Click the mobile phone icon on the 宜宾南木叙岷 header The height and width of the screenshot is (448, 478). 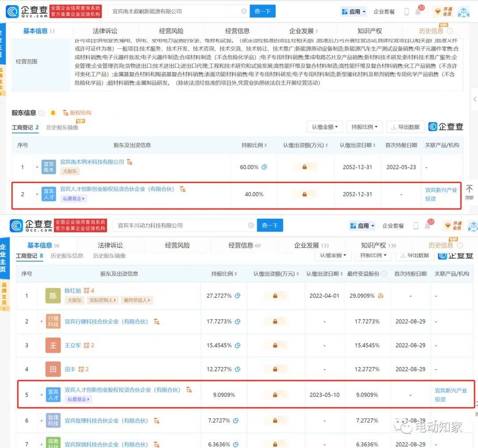pos(406,12)
